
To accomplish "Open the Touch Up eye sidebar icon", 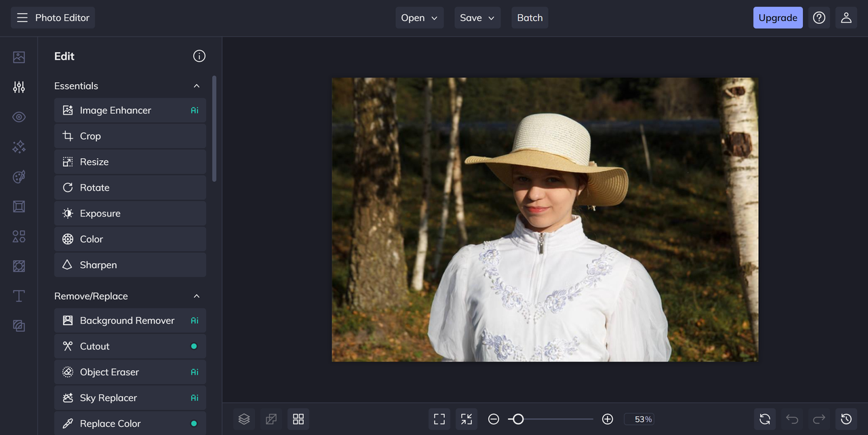I will pos(19,117).
